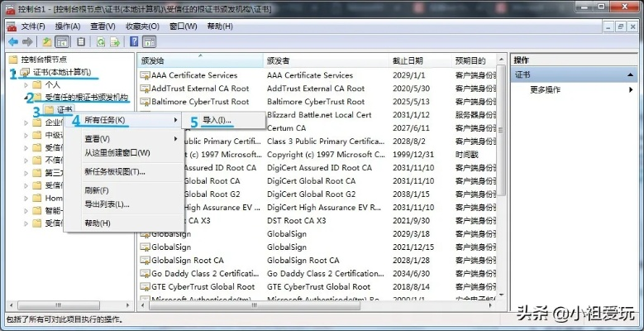The width and height of the screenshot is (644, 331).
Task: Open the 更多操作 submenu arrow
Action: 631,89
